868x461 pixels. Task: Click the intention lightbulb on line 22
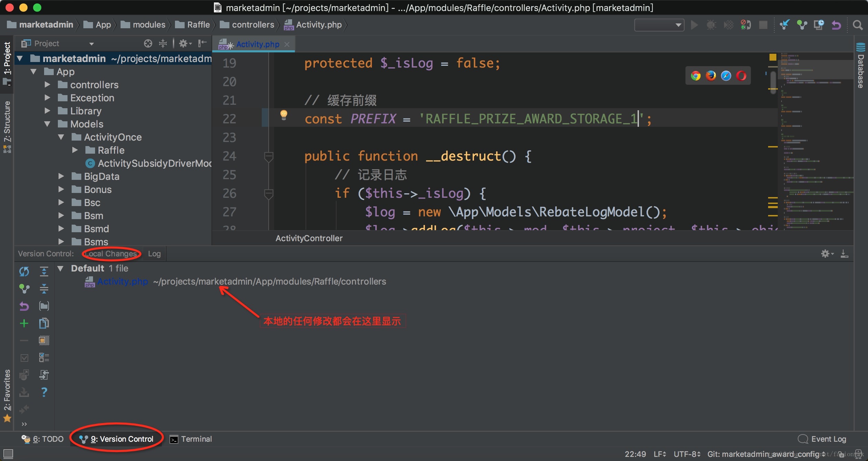pos(283,115)
